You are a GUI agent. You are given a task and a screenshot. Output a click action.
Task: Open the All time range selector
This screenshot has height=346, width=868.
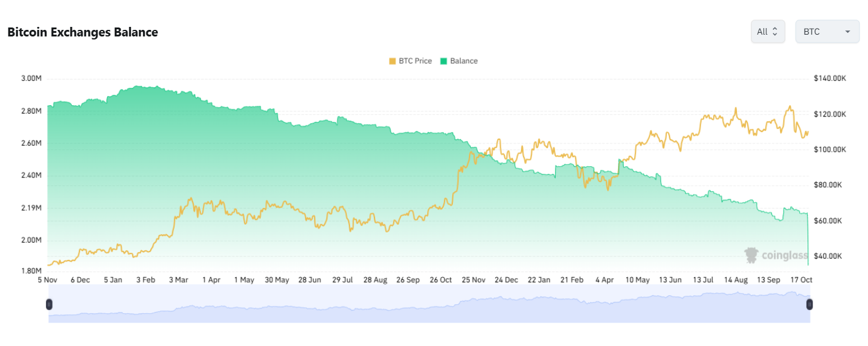(768, 32)
